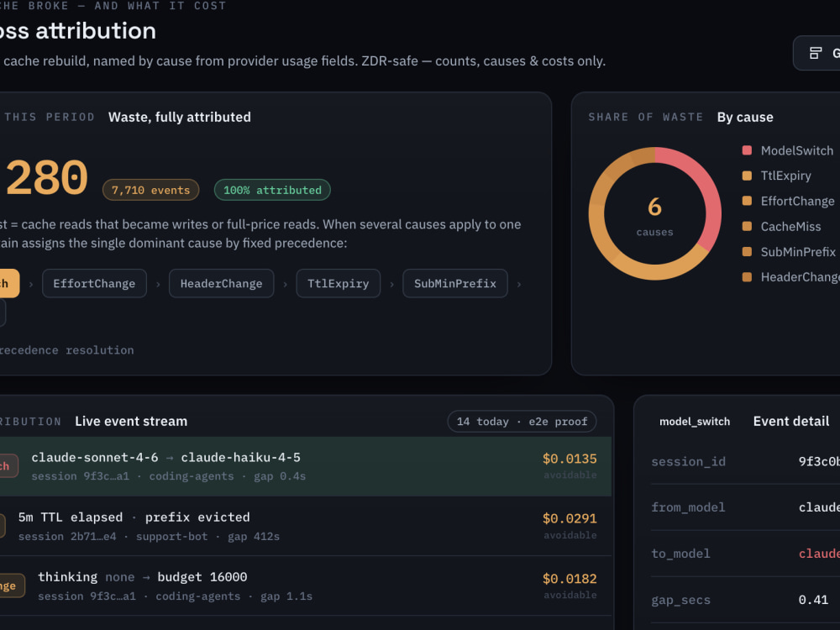Screen dimensions: 840x630
Task: Click the 'precedence resolution' caption
Action: point(66,350)
